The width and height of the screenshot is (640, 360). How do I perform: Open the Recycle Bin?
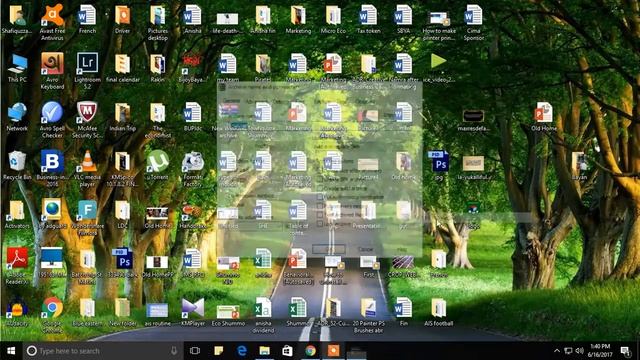coord(17,166)
